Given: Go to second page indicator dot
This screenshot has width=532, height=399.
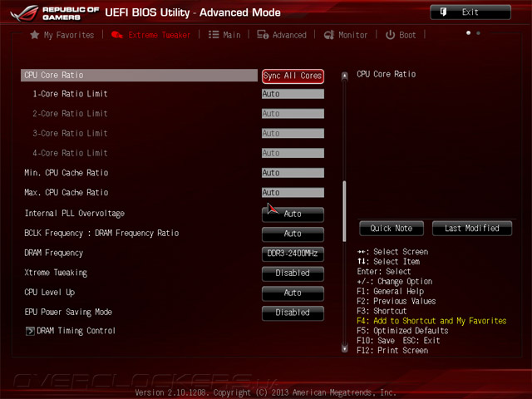Looking at the screenshot, I should [x=479, y=33].
